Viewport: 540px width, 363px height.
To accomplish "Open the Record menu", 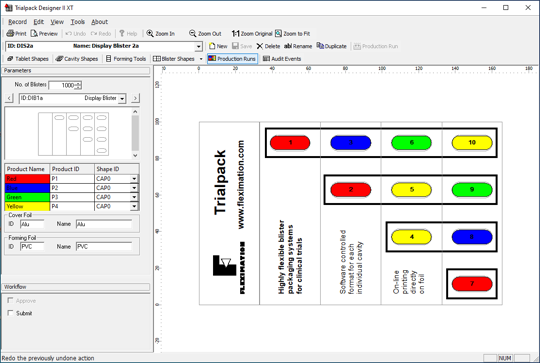I will coord(18,22).
